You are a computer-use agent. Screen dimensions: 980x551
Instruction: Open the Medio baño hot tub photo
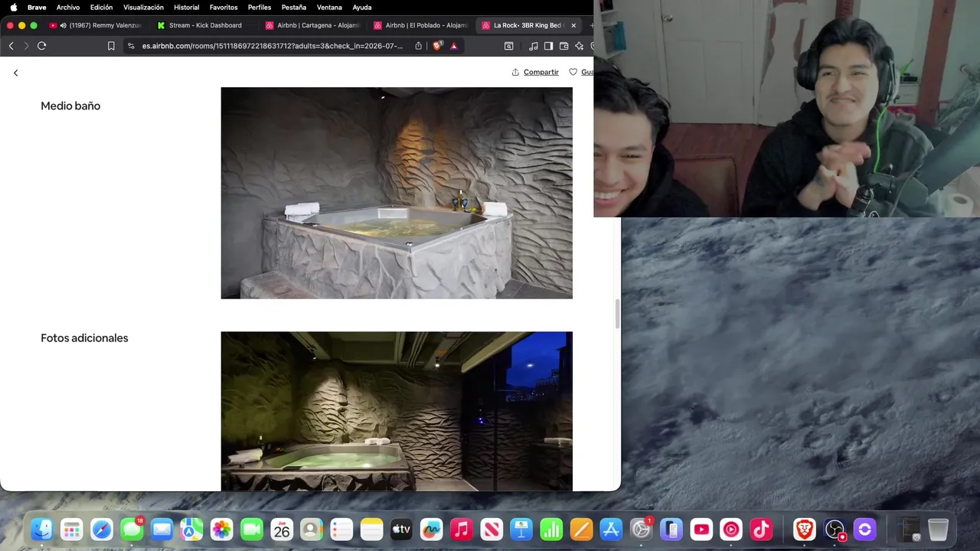397,193
